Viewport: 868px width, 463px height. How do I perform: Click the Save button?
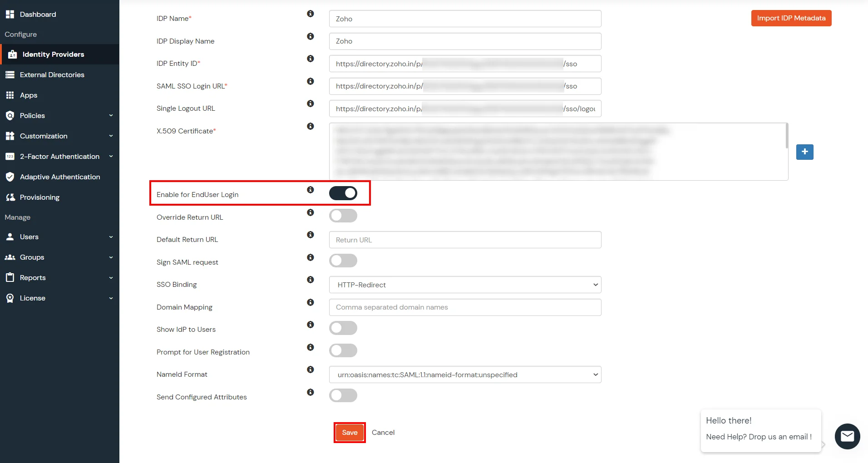click(350, 433)
